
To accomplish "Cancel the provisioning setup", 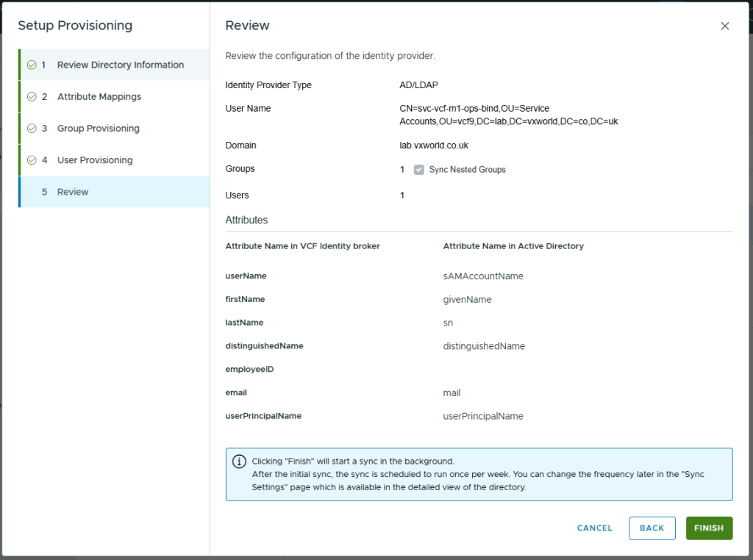I will (594, 528).
